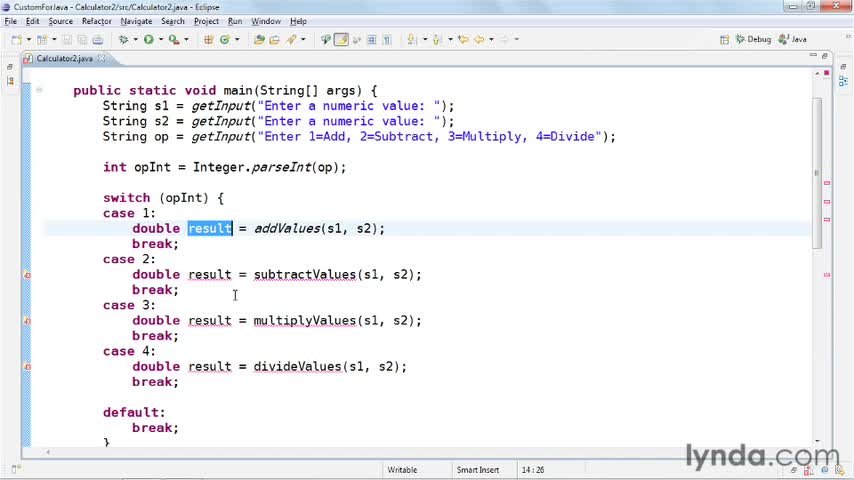Click error marker beside multiplyValues line
The height and width of the screenshot is (480, 854).
(27, 321)
